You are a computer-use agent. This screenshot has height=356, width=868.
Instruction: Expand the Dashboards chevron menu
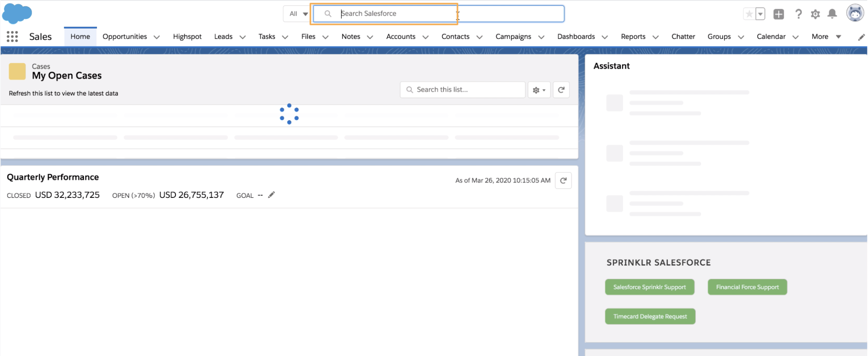(x=605, y=37)
